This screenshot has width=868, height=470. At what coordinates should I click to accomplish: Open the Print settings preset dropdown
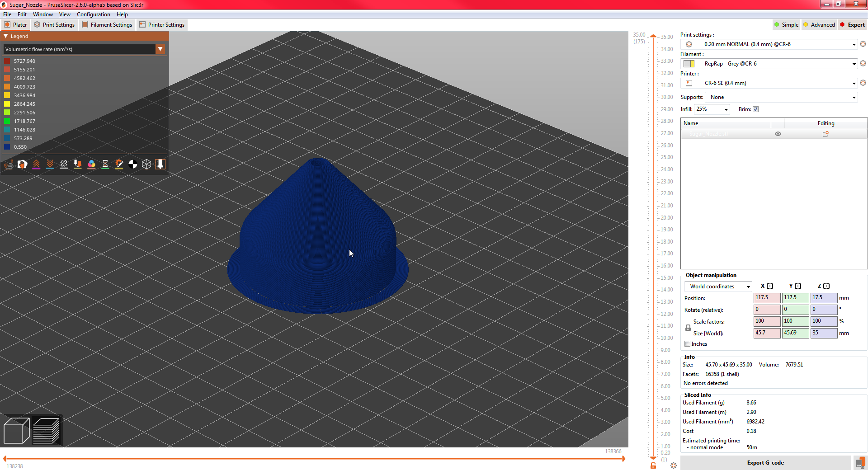tap(854, 44)
